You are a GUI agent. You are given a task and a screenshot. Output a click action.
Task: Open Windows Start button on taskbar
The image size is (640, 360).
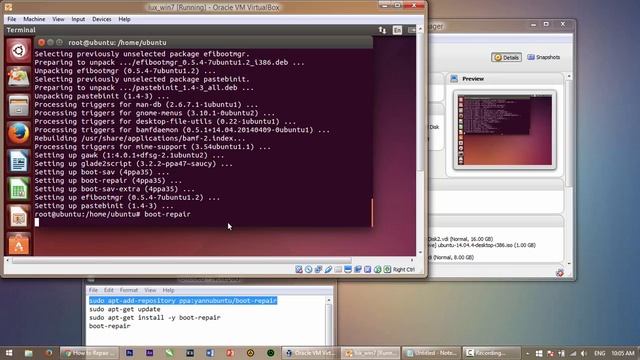9,353
